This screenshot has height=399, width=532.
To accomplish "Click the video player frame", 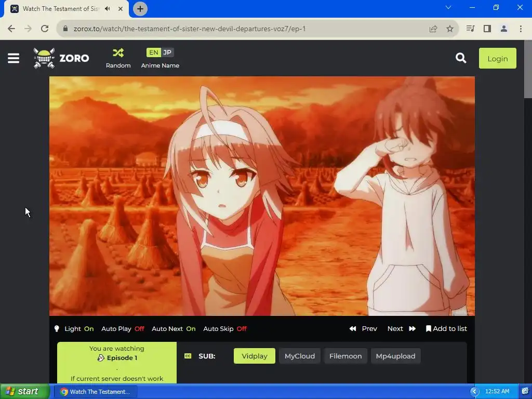I will [x=262, y=196].
